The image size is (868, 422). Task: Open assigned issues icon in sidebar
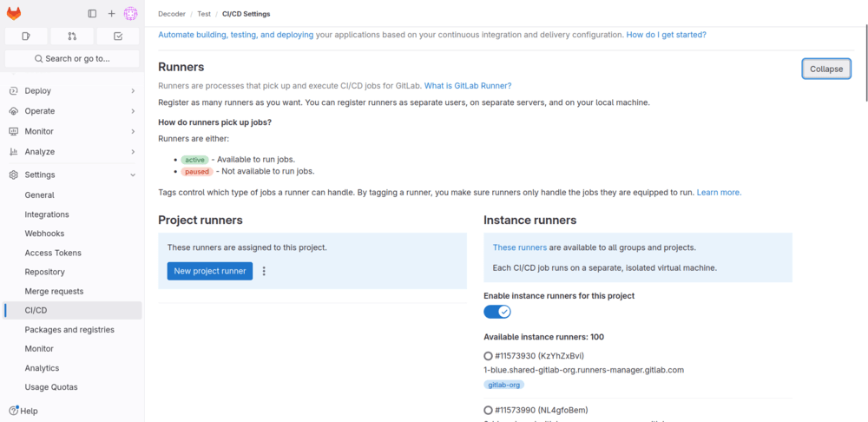click(x=26, y=36)
